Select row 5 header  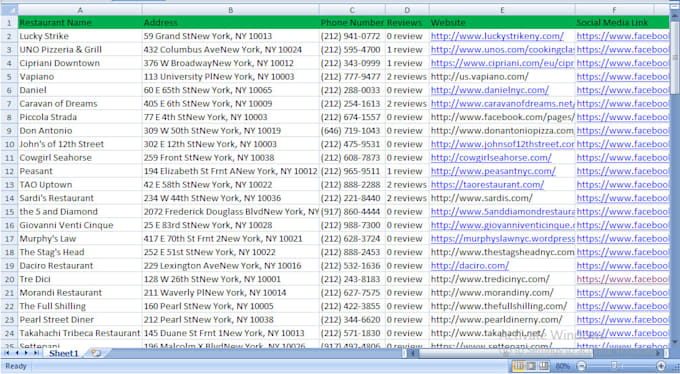tap(9, 77)
